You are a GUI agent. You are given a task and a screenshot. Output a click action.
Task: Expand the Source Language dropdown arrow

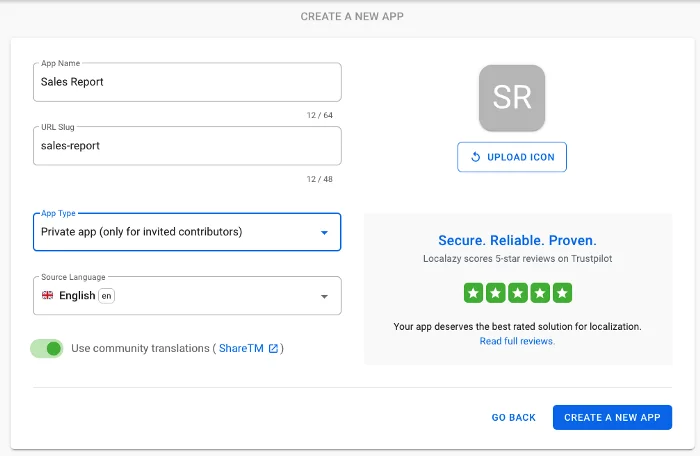[x=324, y=297]
